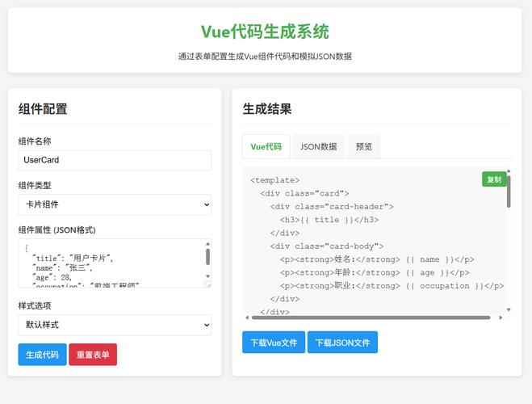Click the "age": 28 JSON line
Viewport: 532px width, 404px height.
(x=52, y=277)
